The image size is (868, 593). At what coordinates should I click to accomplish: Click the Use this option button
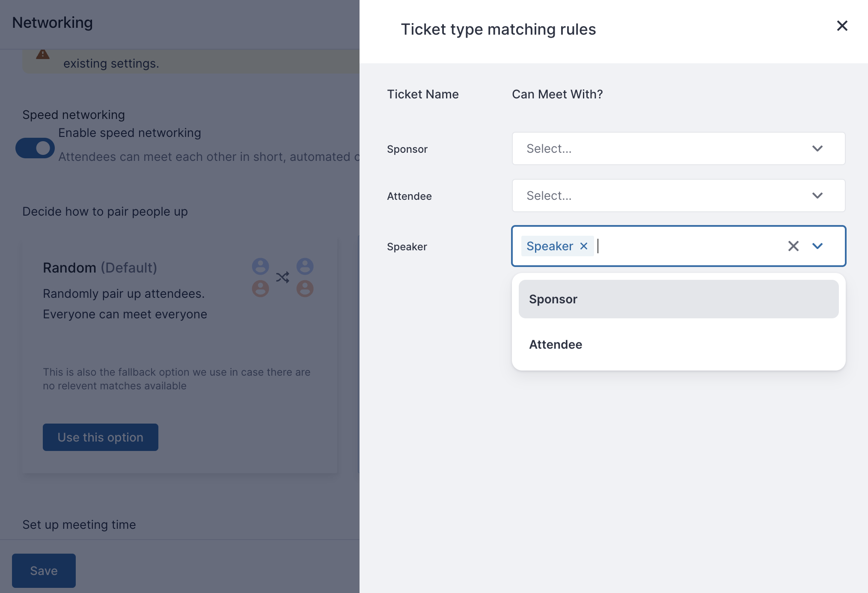click(x=101, y=437)
